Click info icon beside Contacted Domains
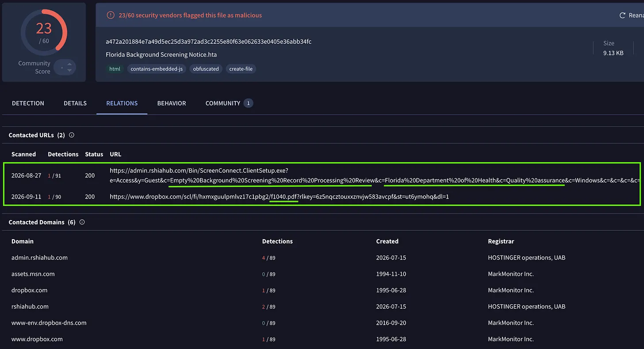The width and height of the screenshot is (644, 349). [82, 222]
